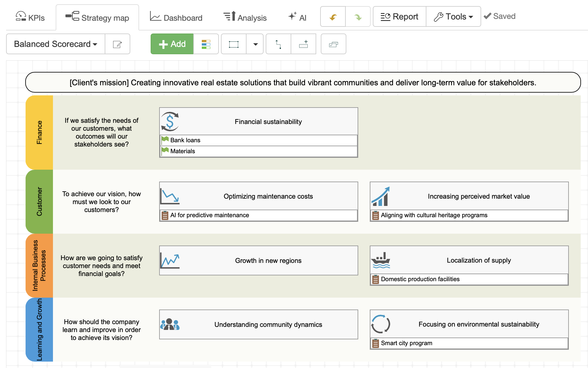Click the dollar icon on Financial sustainability
The image size is (588, 368).
(x=170, y=122)
